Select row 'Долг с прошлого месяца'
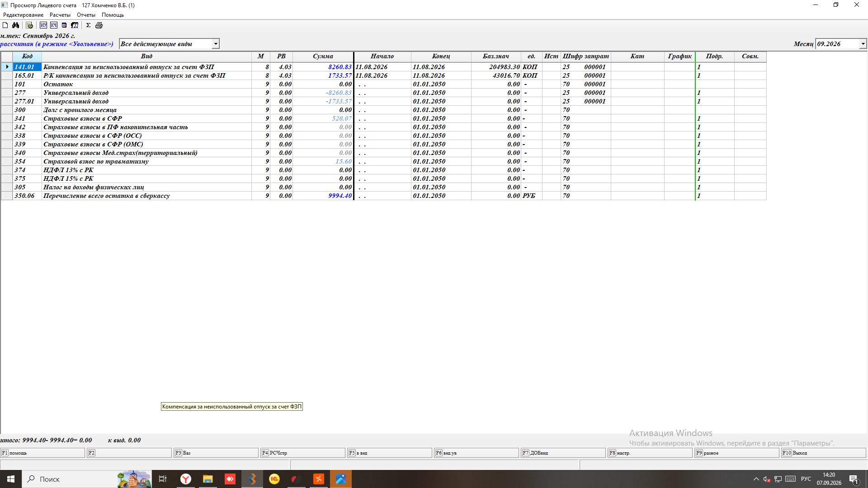The image size is (868, 488). (383, 110)
